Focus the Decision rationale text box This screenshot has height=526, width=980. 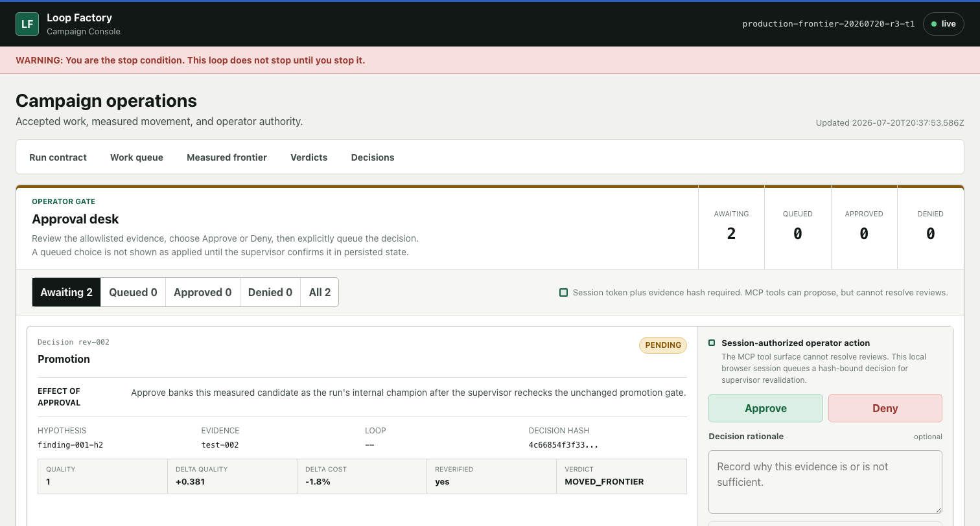tap(825, 482)
